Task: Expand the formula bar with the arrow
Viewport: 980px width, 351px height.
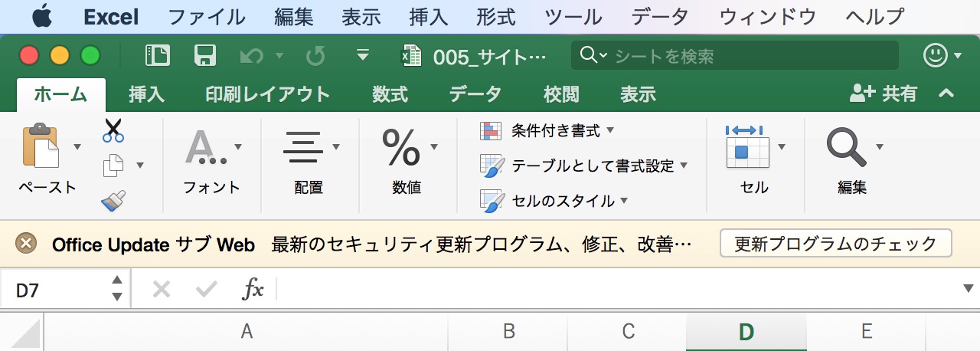Action: click(x=968, y=289)
